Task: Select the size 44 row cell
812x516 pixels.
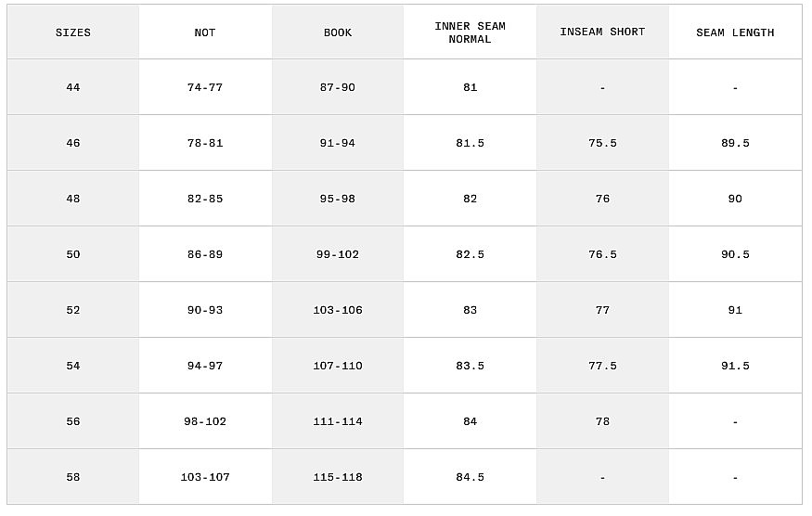Action: coord(73,87)
